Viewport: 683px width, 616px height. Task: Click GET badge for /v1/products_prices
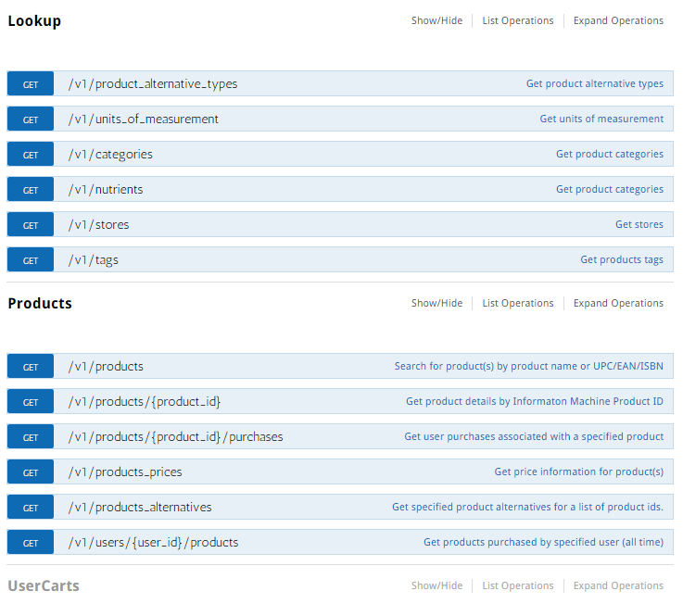coord(31,471)
